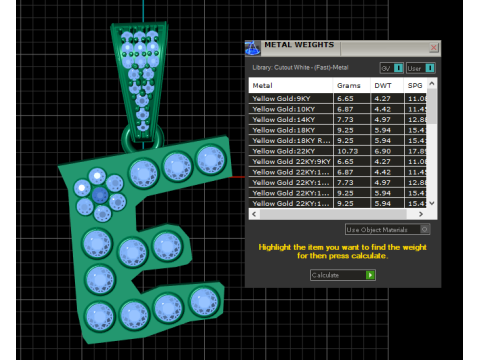
Task: Sort by the Grams column header
Action: pyautogui.click(x=351, y=85)
